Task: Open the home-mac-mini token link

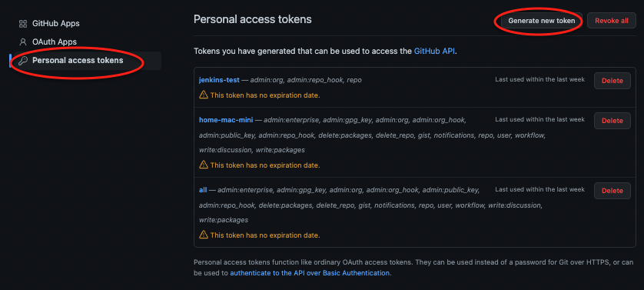Action: (226, 120)
